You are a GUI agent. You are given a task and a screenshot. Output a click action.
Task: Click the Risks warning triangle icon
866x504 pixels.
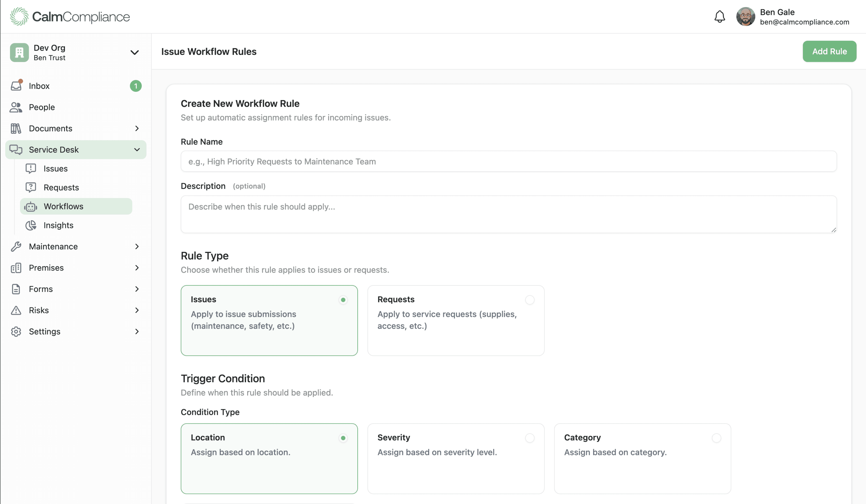pos(16,310)
